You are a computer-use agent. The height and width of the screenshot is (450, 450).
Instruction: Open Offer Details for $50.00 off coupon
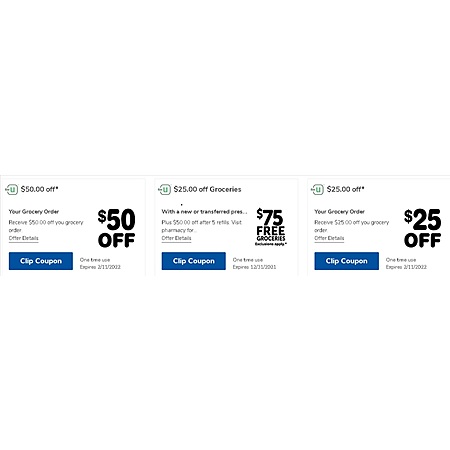24,238
